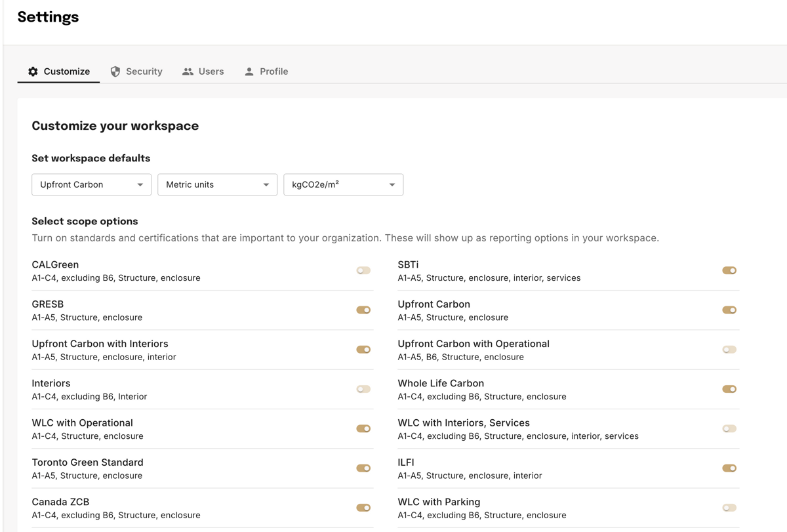
Task: Click the scope options description sentence
Action: pos(346,238)
